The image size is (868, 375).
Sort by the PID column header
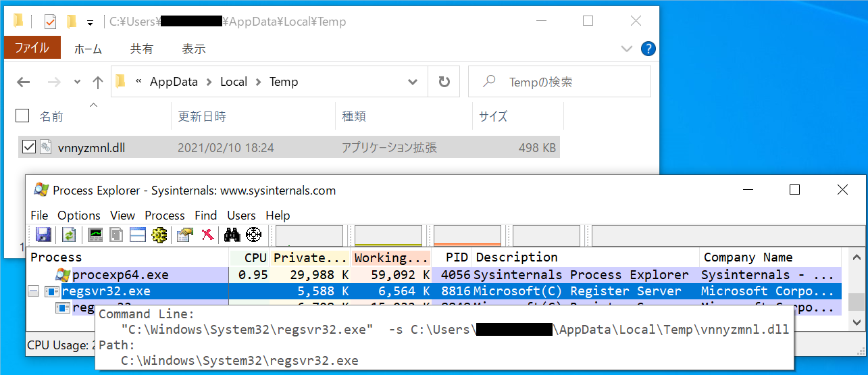(x=451, y=257)
